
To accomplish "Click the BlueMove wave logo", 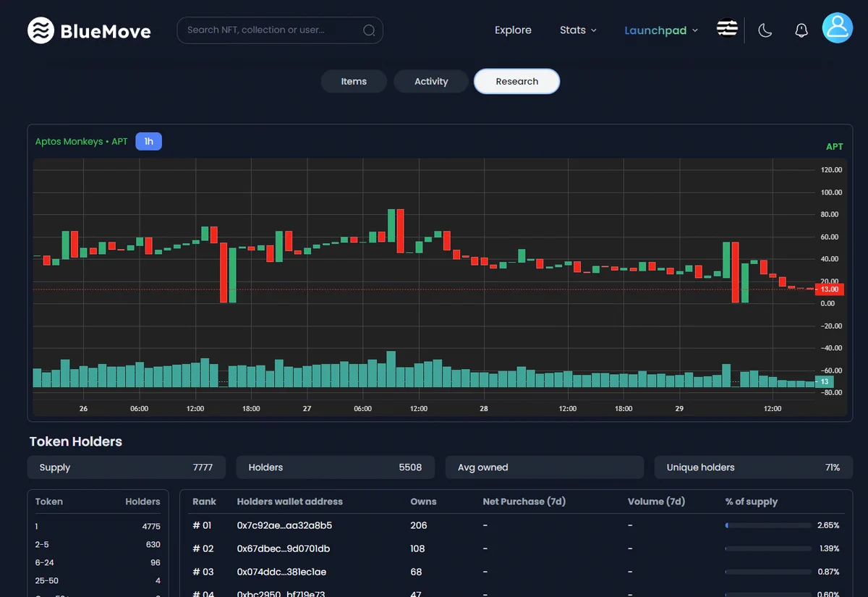I will click(x=41, y=30).
